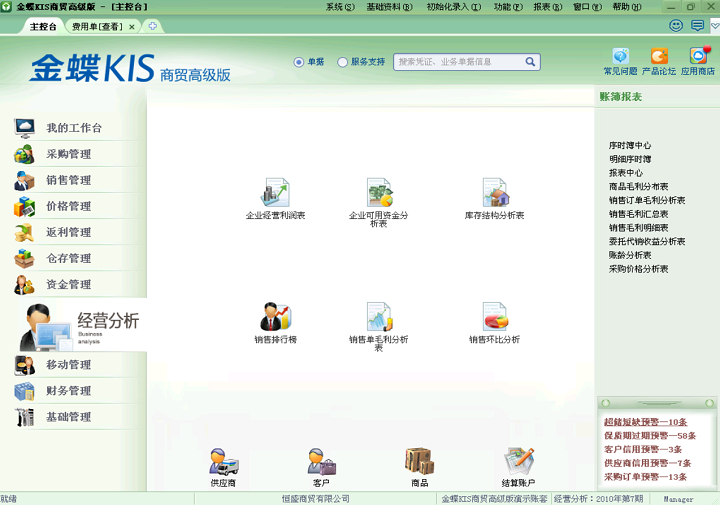Click the 供应商 supplier icon
Image resolution: width=720 pixels, height=505 pixels.
223,461
